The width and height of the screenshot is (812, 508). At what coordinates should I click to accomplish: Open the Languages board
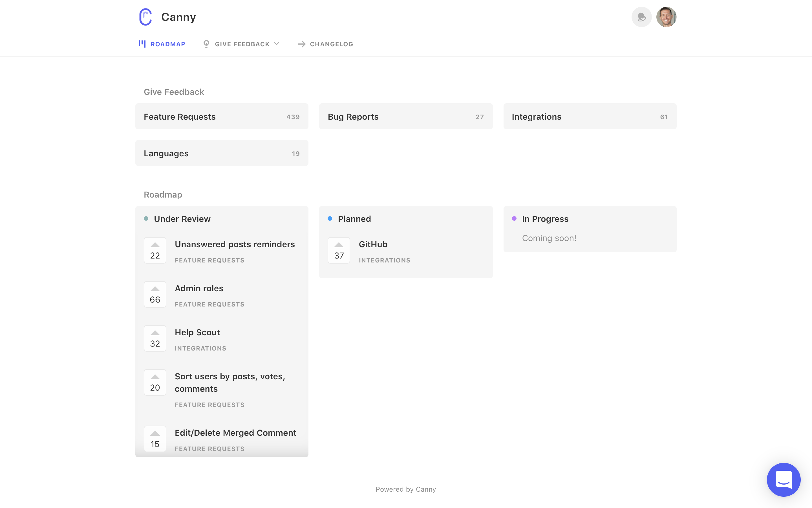pyautogui.click(x=222, y=153)
